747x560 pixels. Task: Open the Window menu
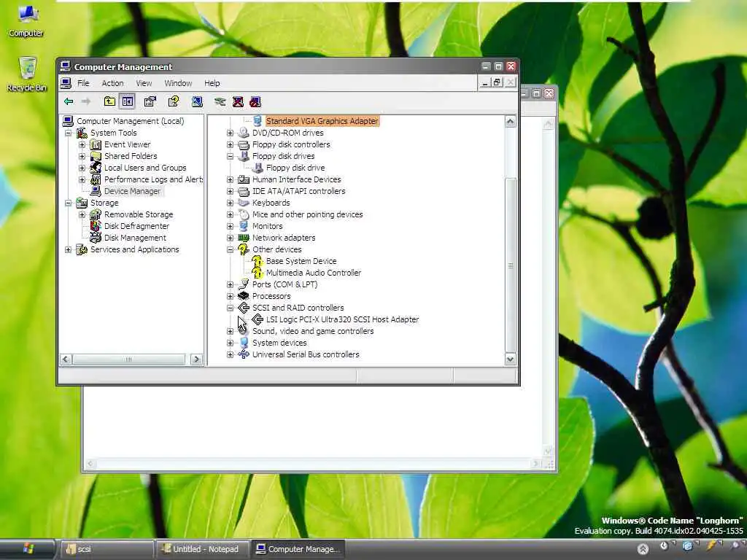click(178, 83)
